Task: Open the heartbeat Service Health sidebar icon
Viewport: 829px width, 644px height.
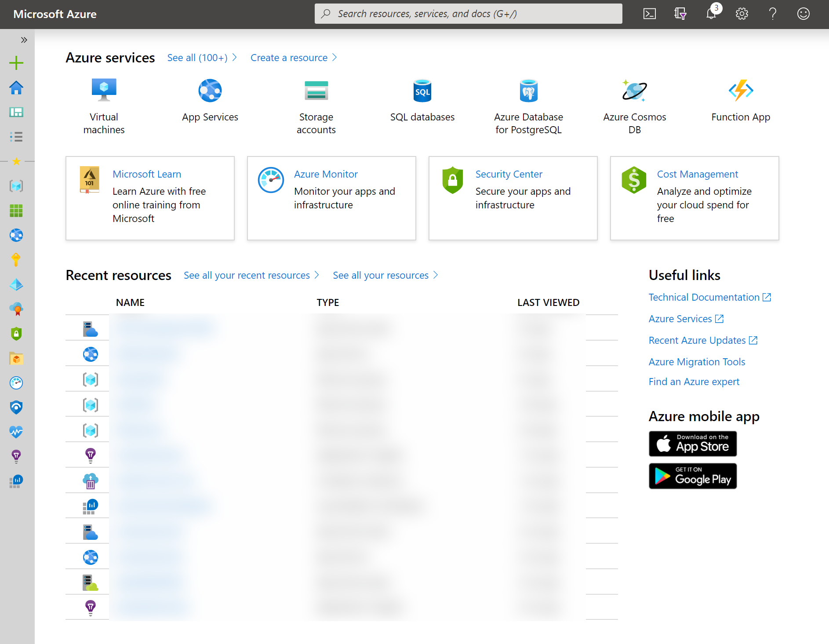Action: tap(16, 432)
